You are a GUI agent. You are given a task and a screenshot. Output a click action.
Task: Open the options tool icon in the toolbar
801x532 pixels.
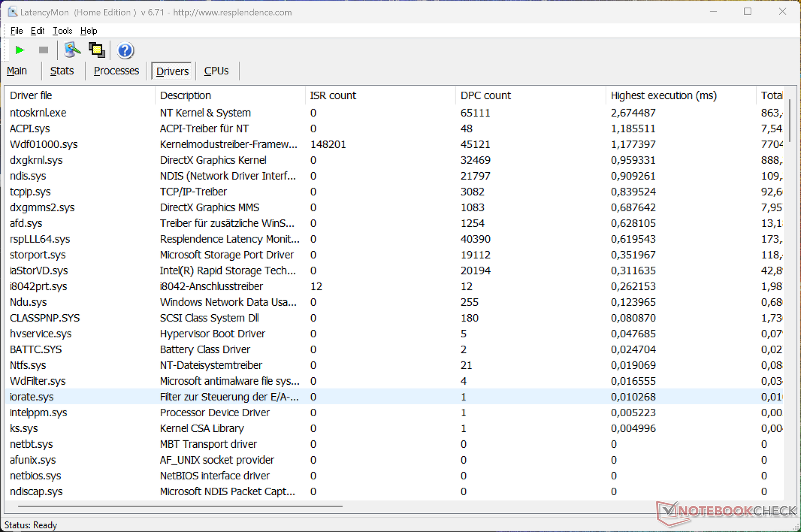72,50
